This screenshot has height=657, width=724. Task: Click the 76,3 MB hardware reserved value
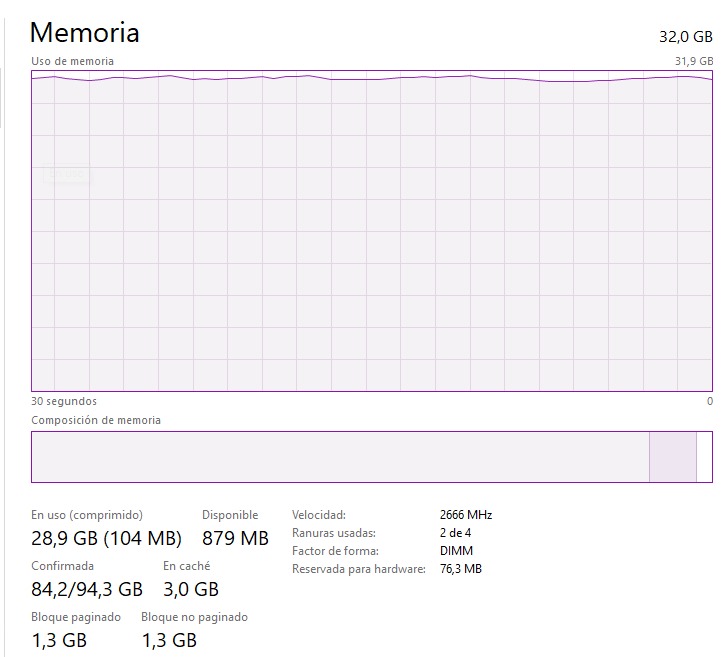[x=460, y=569]
